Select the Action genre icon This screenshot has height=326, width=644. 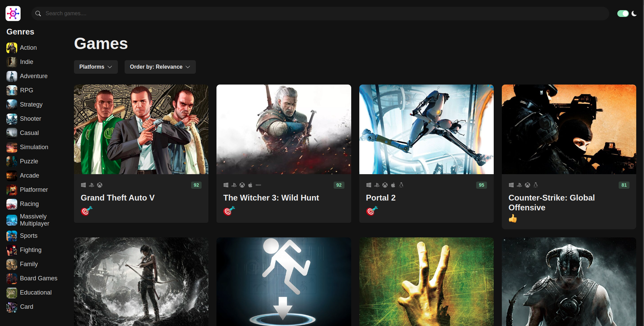tap(12, 48)
